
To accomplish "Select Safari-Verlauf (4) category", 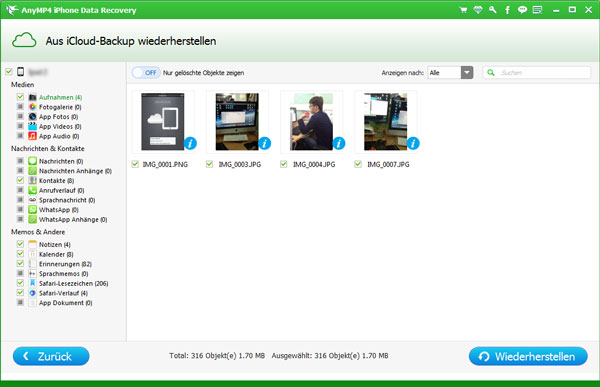I will 63,293.
